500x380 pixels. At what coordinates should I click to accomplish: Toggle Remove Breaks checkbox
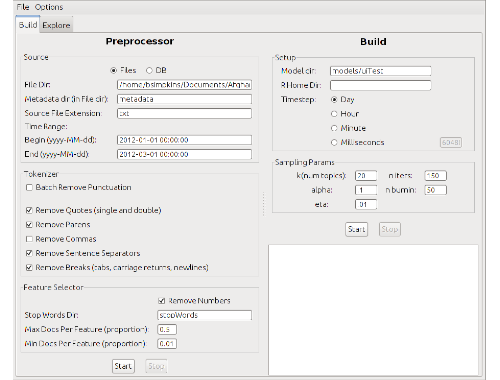tap(29, 268)
